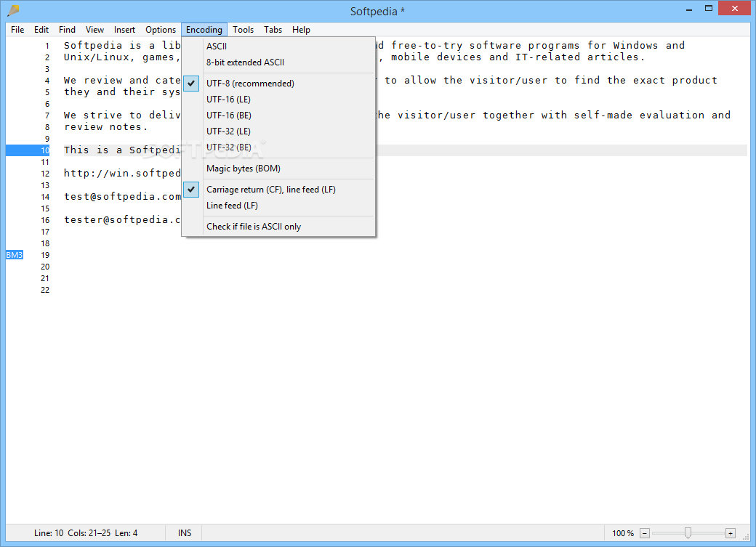Click the INS insert mode indicator
Screen dimensions: 756x547
[x=185, y=533]
